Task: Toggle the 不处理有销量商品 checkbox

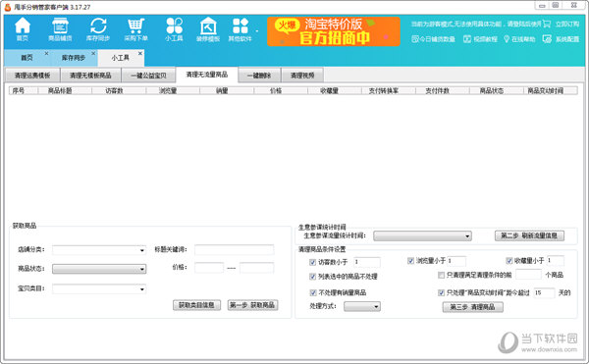Action: tap(312, 292)
